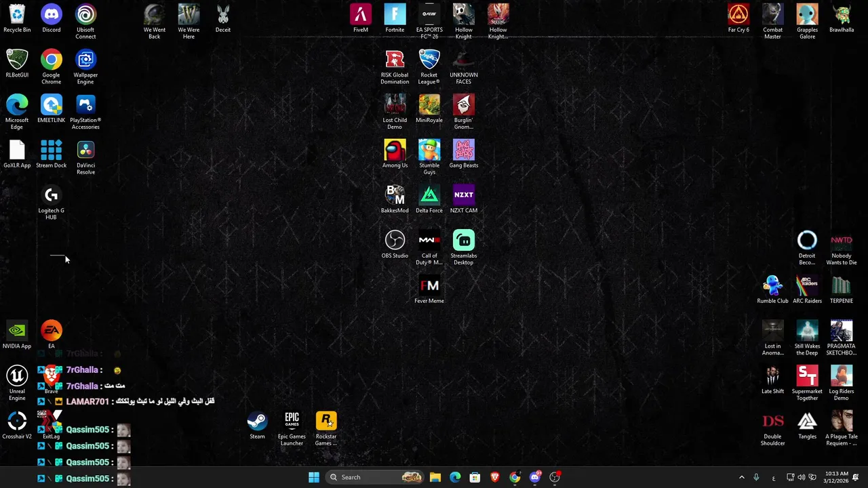Image resolution: width=868 pixels, height=488 pixels.
Task: Launch Wallpaper Engine from the desktop
Action: (85, 66)
